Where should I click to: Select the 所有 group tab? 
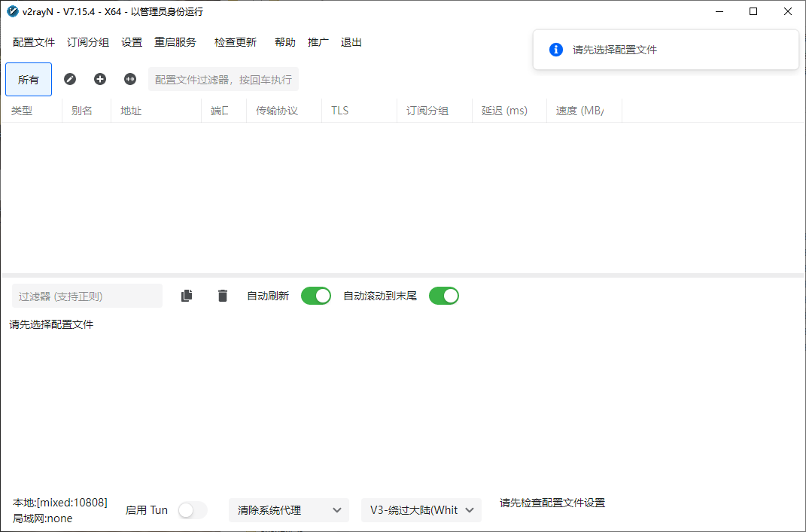[x=29, y=79]
